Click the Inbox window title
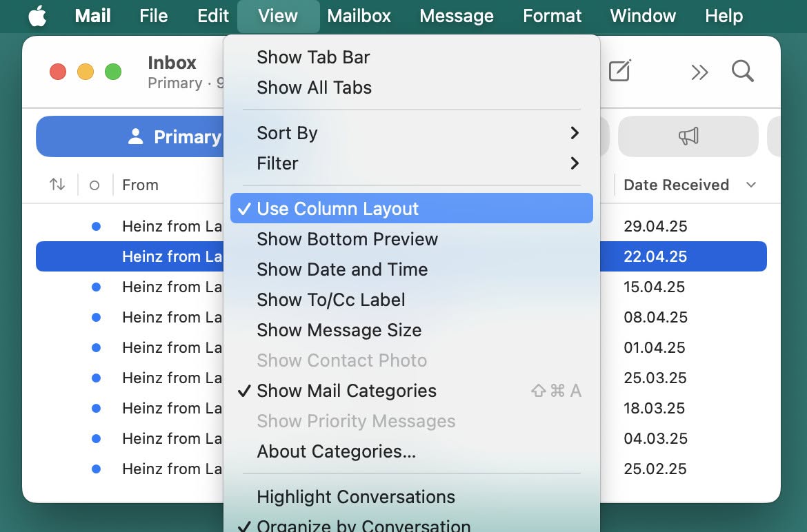 pos(172,63)
